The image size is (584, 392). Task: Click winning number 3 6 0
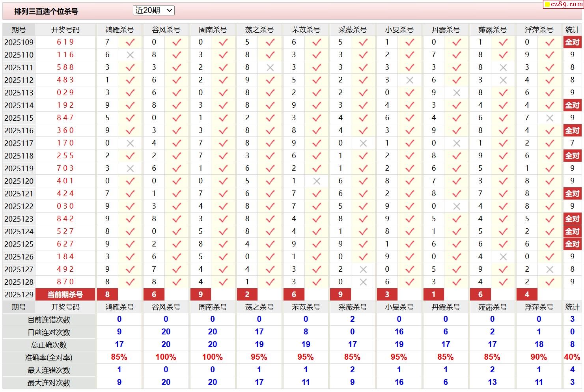(65, 131)
